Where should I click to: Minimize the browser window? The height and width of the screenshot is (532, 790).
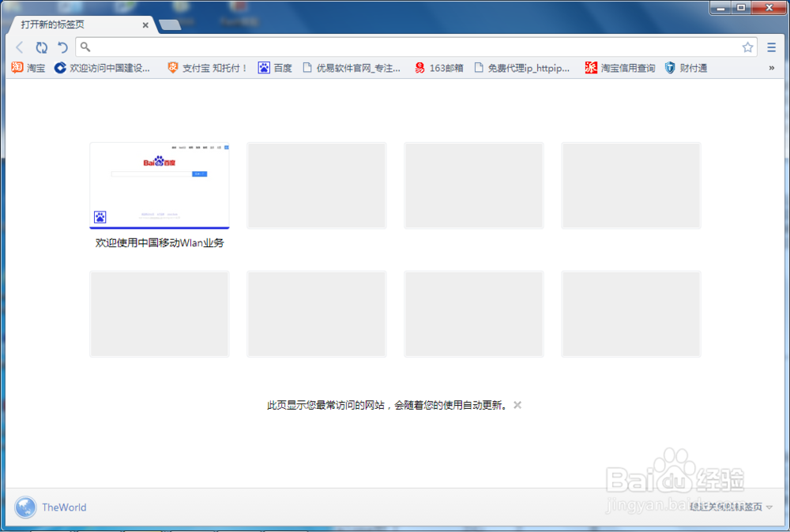coord(720,8)
